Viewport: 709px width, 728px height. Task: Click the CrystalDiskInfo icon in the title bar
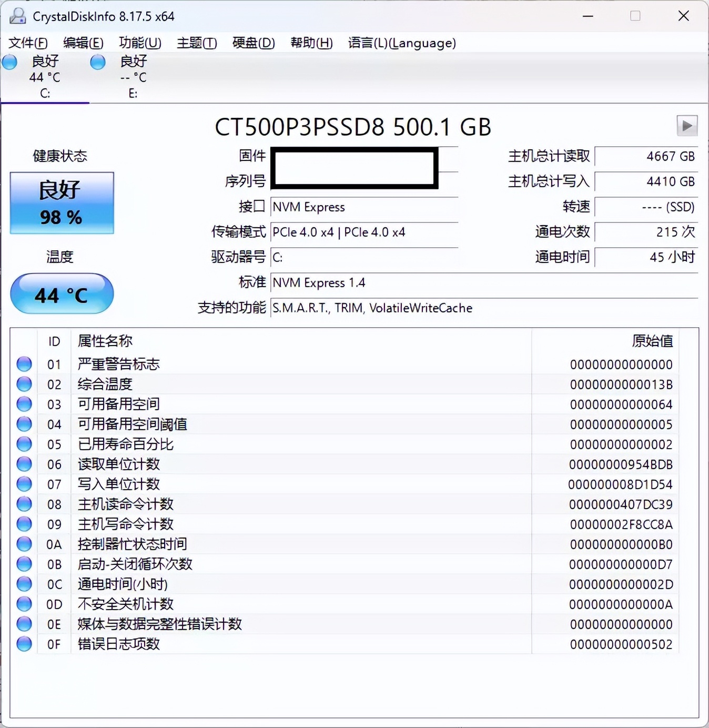tap(18, 16)
